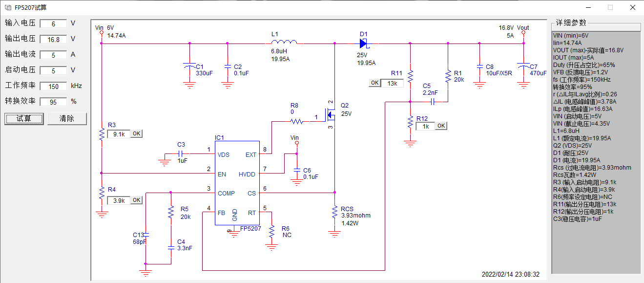644x283 pixels.
Task: Click the OK button beside R3
Action: pyautogui.click(x=136, y=133)
